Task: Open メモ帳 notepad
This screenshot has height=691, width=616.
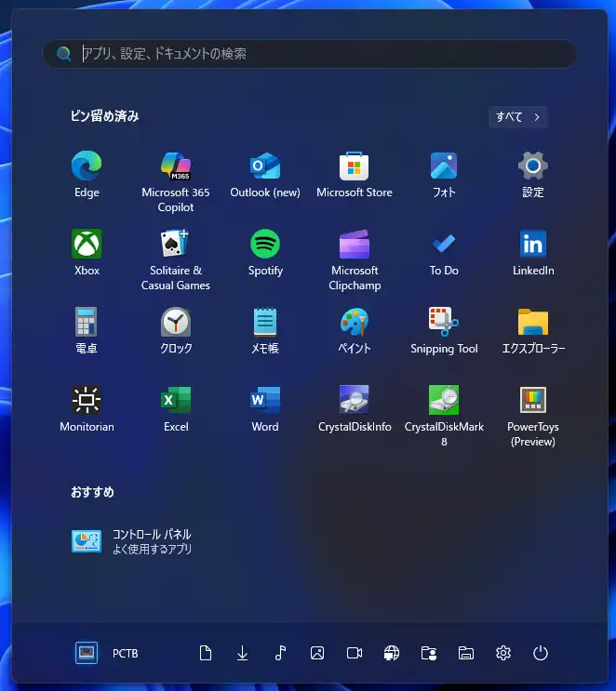Action: point(265,330)
